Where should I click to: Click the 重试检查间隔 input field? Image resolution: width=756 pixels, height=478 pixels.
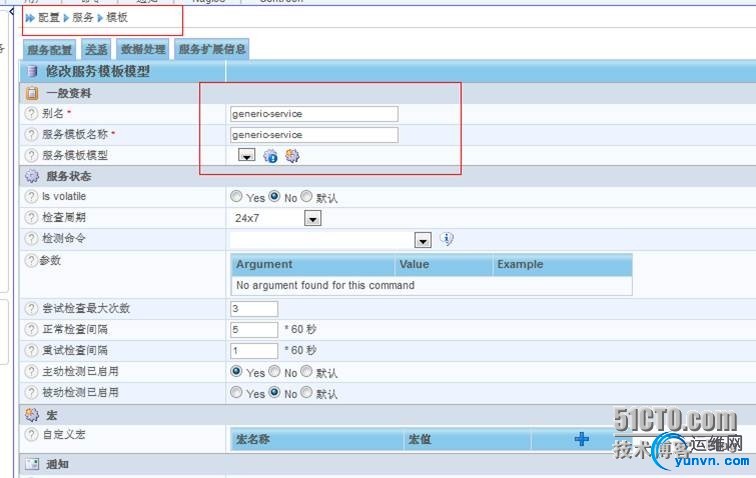[x=254, y=351]
